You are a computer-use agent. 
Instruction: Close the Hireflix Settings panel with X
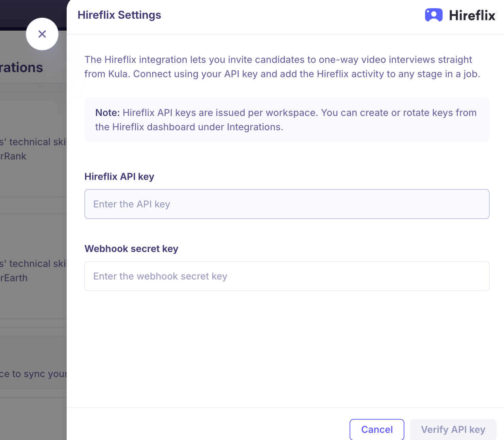click(42, 34)
